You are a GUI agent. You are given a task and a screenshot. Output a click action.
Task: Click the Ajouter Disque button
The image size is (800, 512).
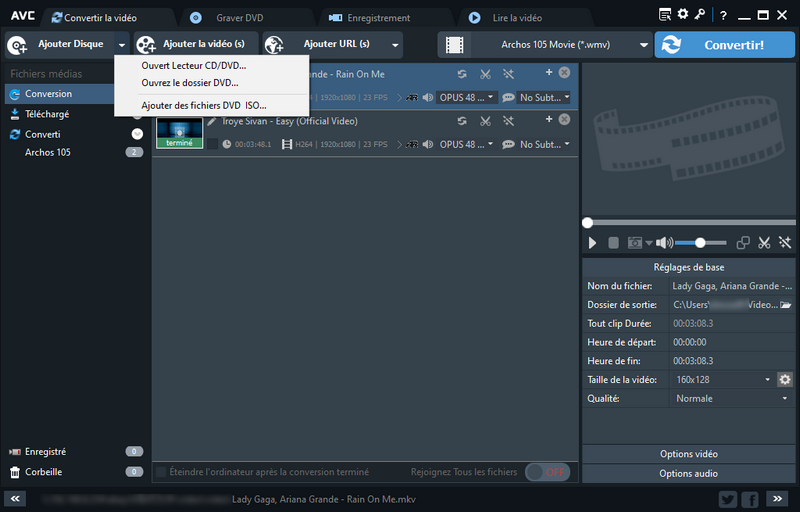point(60,44)
